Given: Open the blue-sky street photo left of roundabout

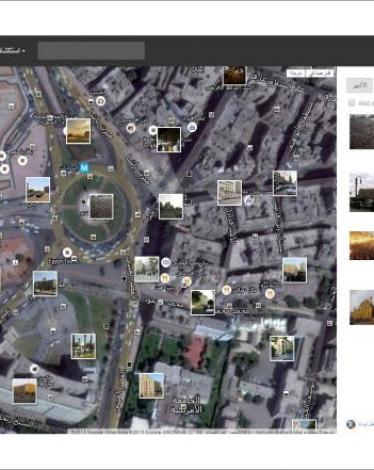Looking at the screenshot, I should point(38,190).
